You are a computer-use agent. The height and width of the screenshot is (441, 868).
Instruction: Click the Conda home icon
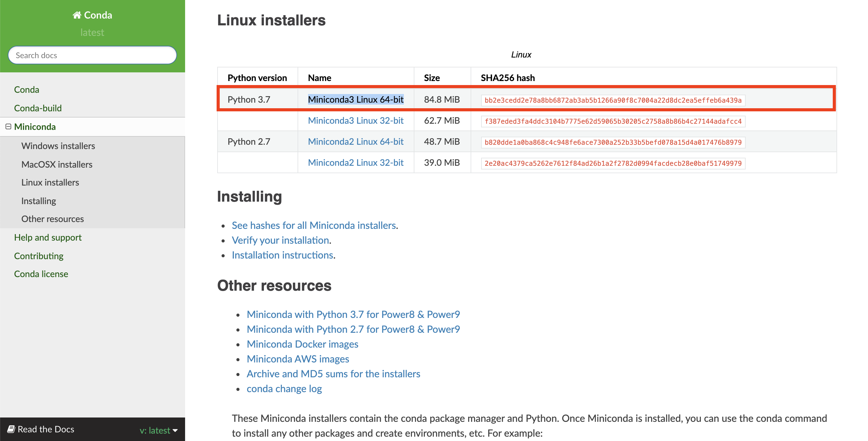[x=77, y=15]
